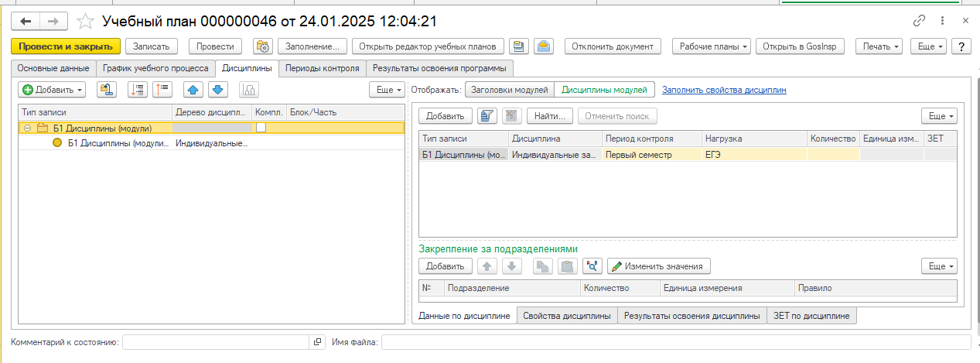
Task: Click the find and replace magnifier icon
Action: (x=592, y=266)
